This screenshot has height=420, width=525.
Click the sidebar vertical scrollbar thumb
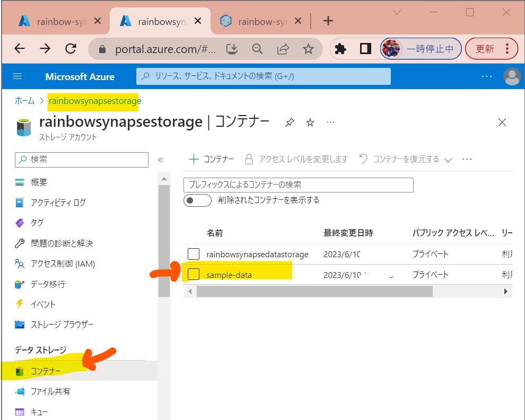pyautogui.click(x=164, y=241)
